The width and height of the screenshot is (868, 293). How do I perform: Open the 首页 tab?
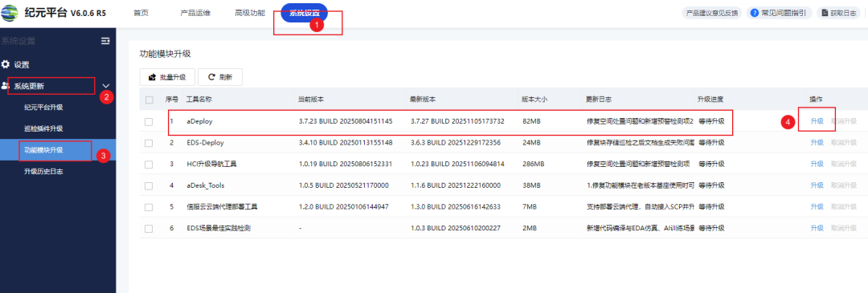point(141,14)
